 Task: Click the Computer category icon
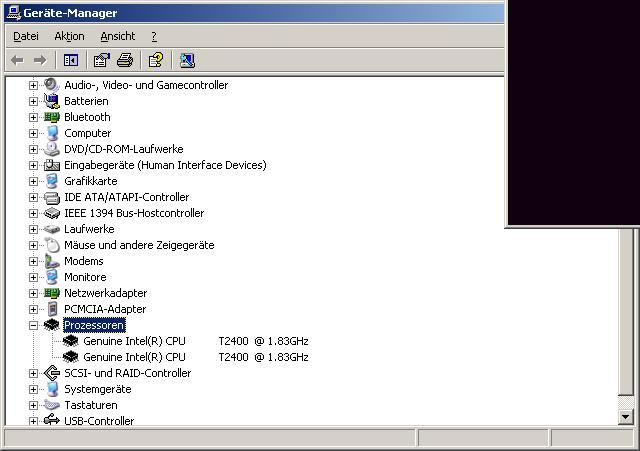(52, 133)
